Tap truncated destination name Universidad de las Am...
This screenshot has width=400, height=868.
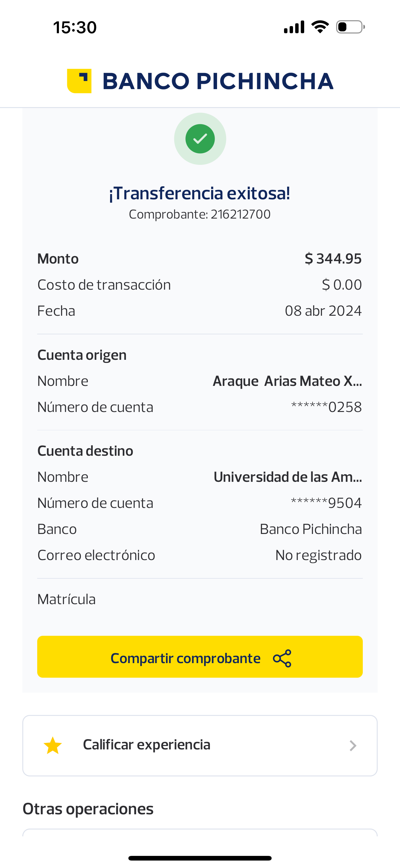(x=287, y=477)
